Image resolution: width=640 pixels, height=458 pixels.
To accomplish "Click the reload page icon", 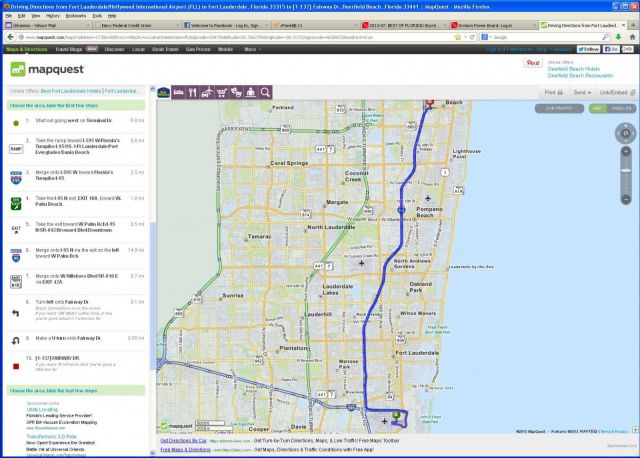I will (472, 37).
